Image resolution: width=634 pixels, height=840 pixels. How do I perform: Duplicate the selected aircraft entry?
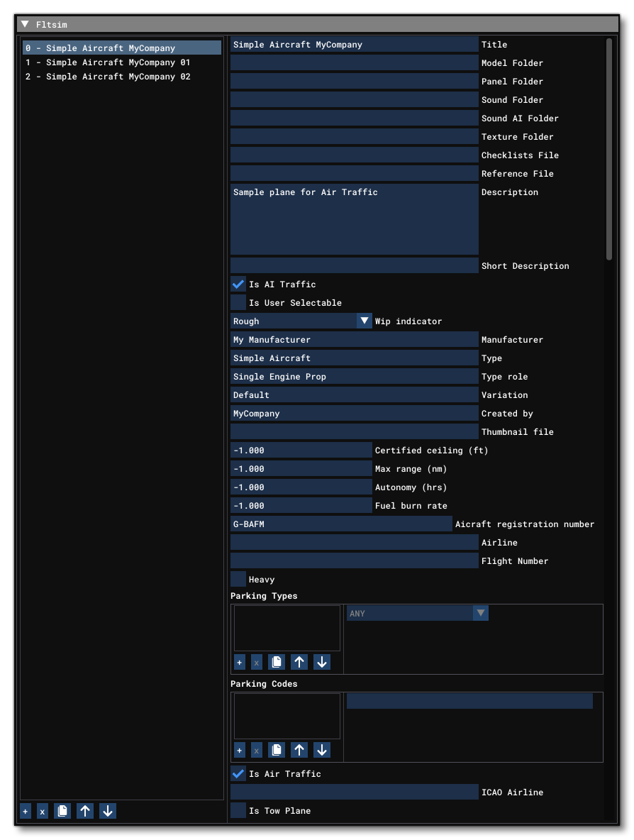point(62,810)
